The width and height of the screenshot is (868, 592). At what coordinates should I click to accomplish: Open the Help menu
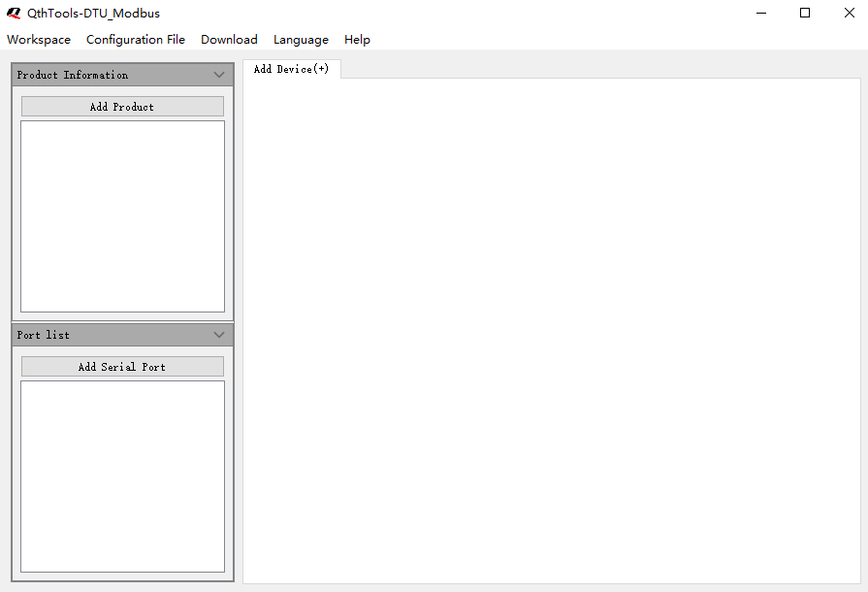(357, 40)
